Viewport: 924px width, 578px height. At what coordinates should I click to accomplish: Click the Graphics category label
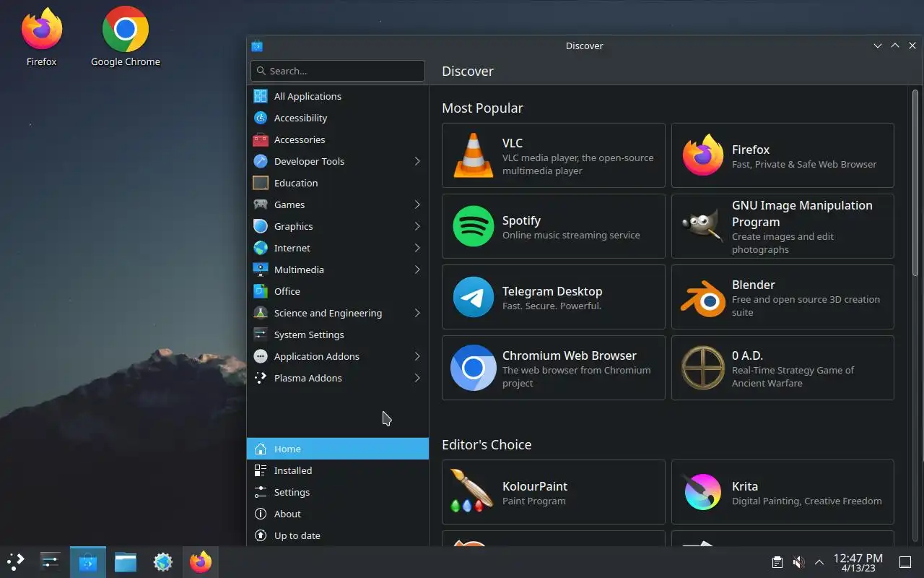(293, 226)
